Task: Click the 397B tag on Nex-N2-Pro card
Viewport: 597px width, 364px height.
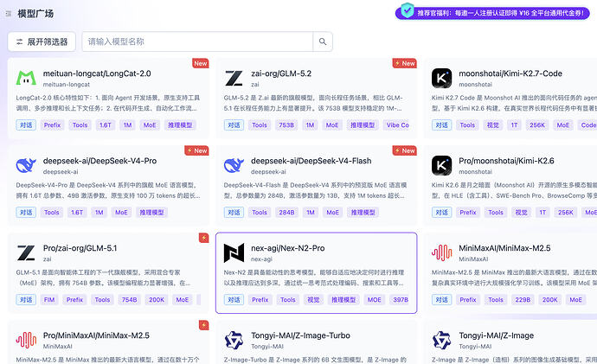Action: [401, 300]
